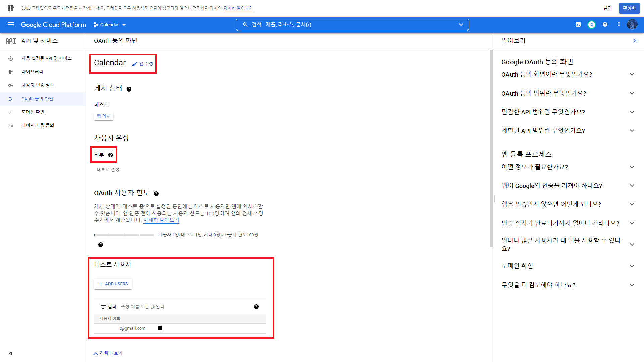Open the Calendar project selector dropdown
This screenshot has width=644, height=362.
pos(110,25)
